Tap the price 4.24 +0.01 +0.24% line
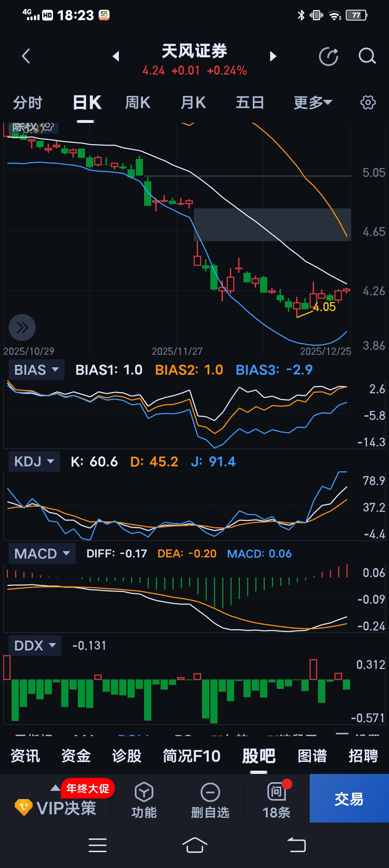Viewport: 389px width, 868px height. click(194, 71)
